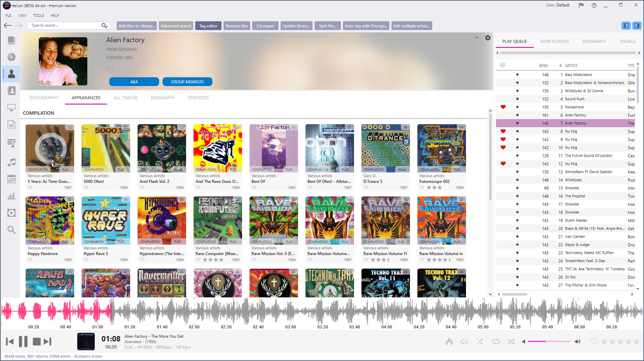Toggle heart for Noiseshock queue row

pos(503,107)
